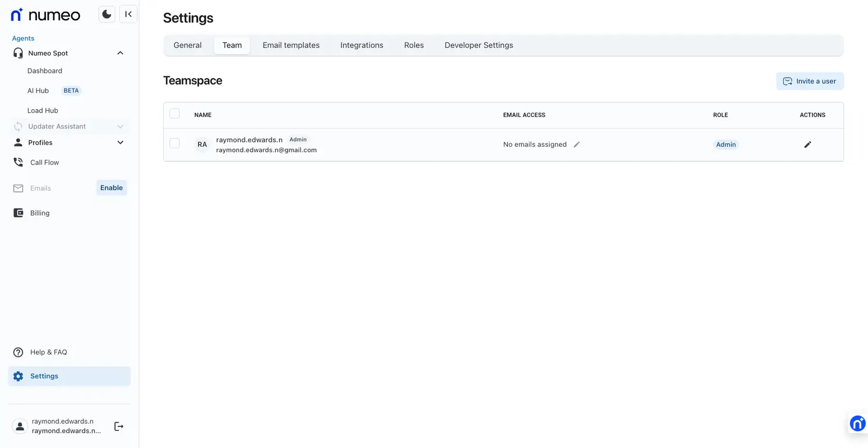Open the Developer Settings tab
The width and height of the screenshot is (868, 448).
pos(479,45)
